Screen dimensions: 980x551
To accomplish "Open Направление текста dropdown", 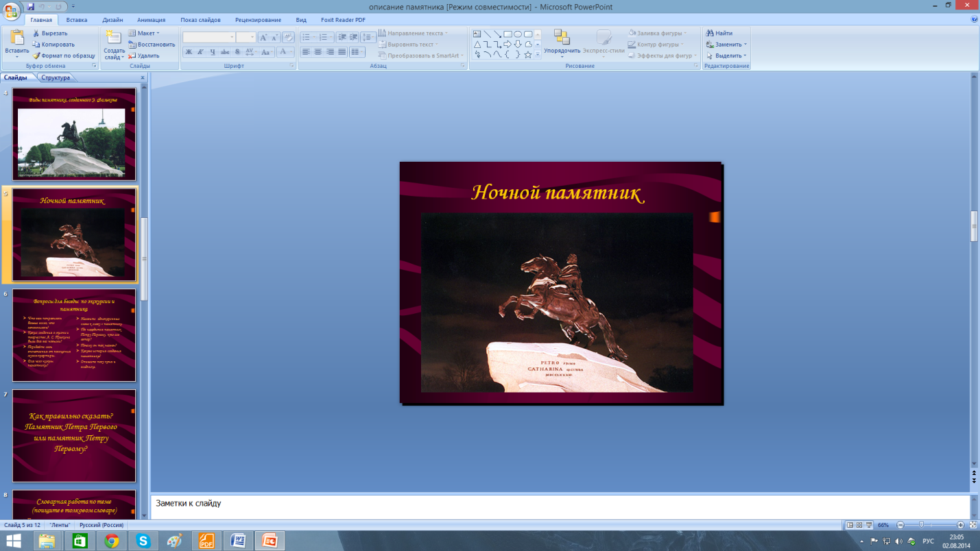I will [x=414, y=33].
